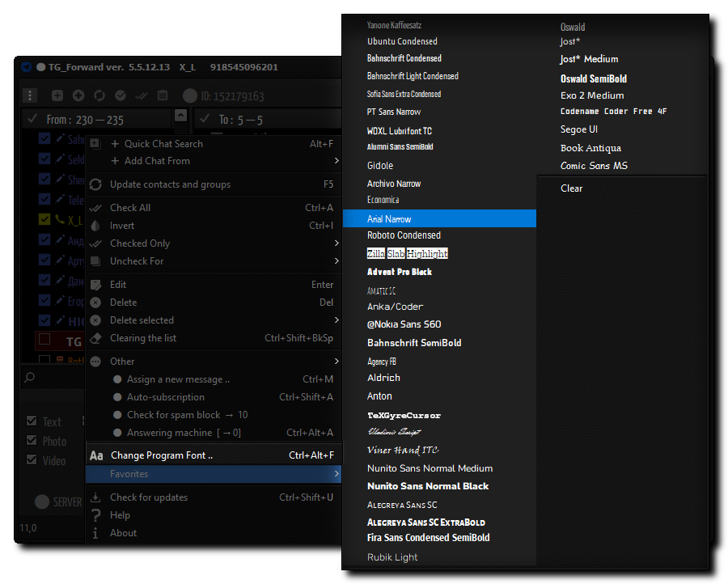
Task: Click the clipboard toolbar icon
Action: click(x=163, y=95)
